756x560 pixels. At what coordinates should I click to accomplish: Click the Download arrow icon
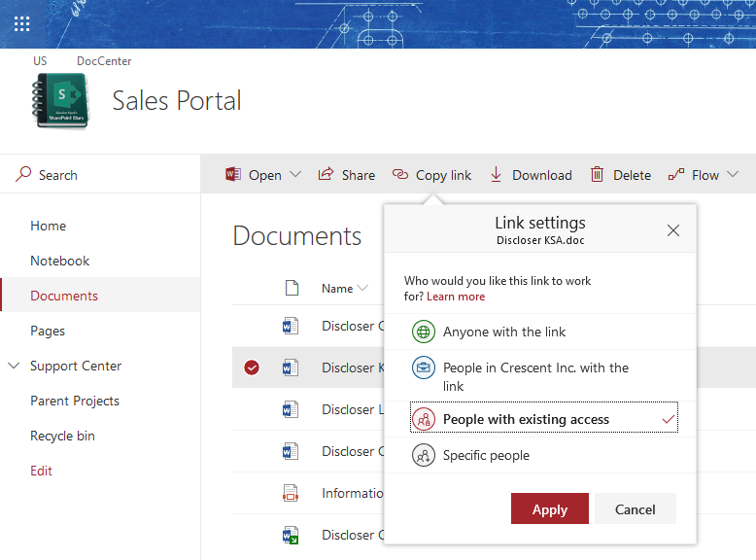[496, 174]
